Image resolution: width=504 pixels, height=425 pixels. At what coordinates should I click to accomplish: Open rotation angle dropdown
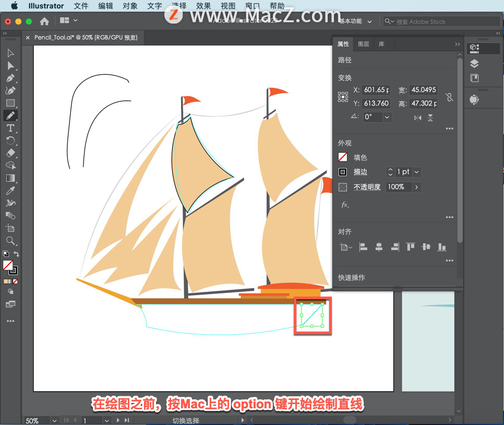(x=387, y=117)
